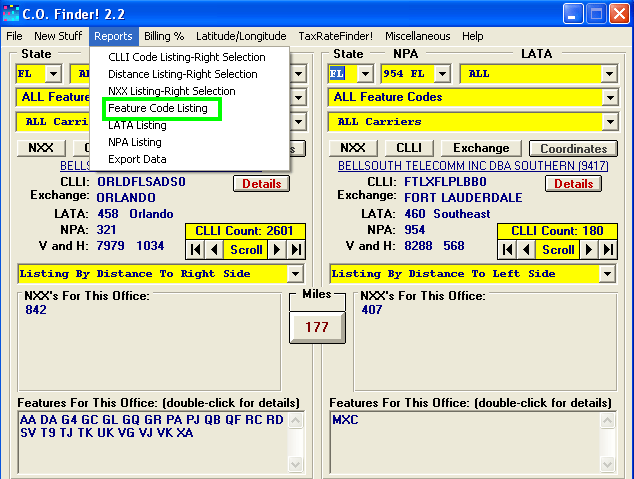Jump to last CLLI record on right panel
The image size is (634, 479).
point(608,249)
